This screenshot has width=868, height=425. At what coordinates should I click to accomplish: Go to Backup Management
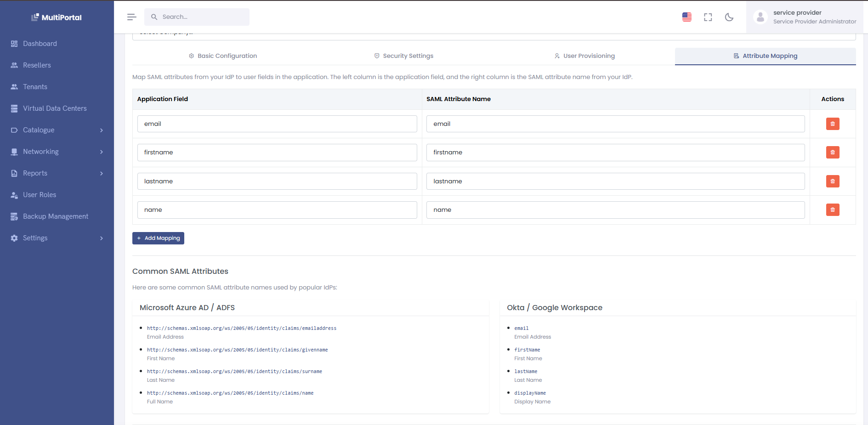(56, 216)
